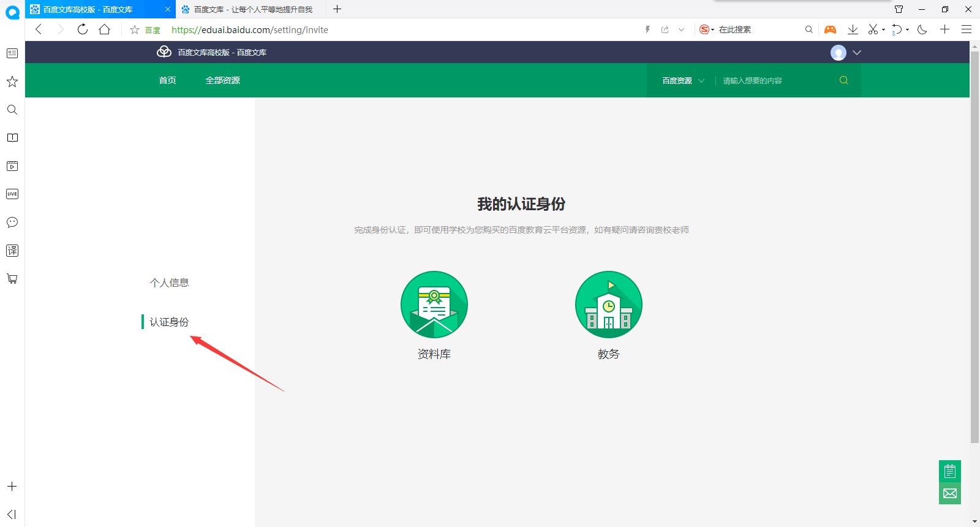
Task: Open the browser skin shirt icon
Action: (899, 9)
